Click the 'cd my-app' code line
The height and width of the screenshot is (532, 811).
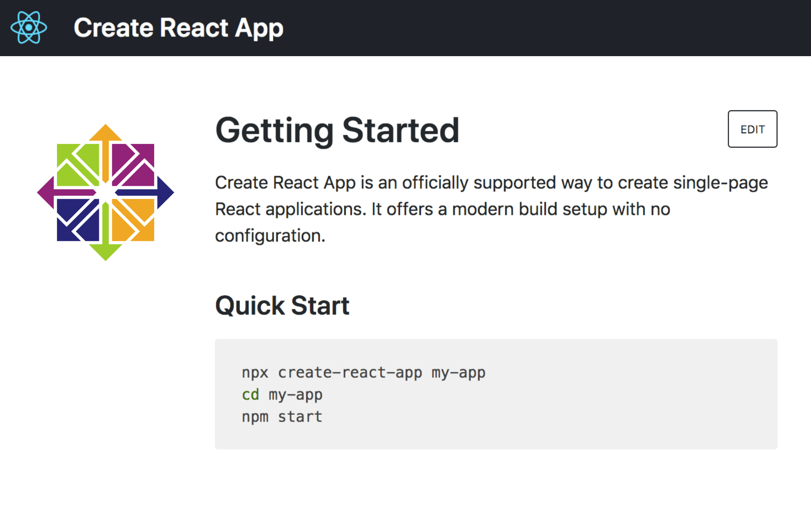coord(282,394)
